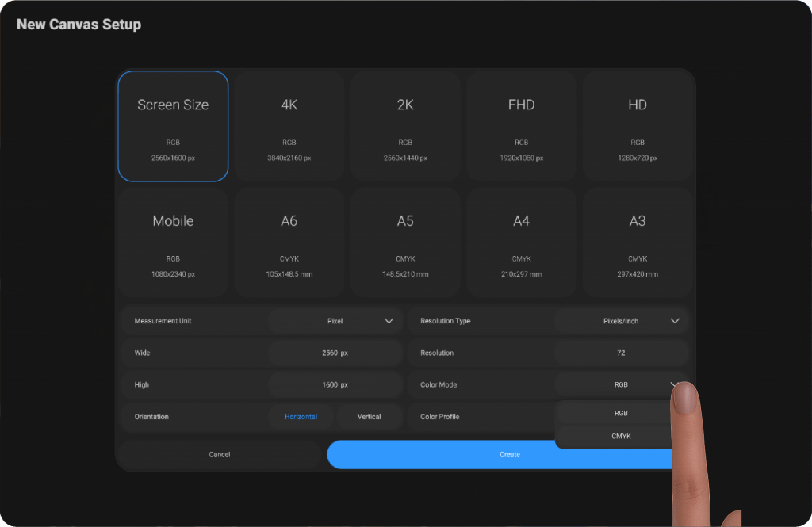This screenshot has height=527, width=812.
Task: Choose the 4K canvas preset
Action: click(289, 127)
